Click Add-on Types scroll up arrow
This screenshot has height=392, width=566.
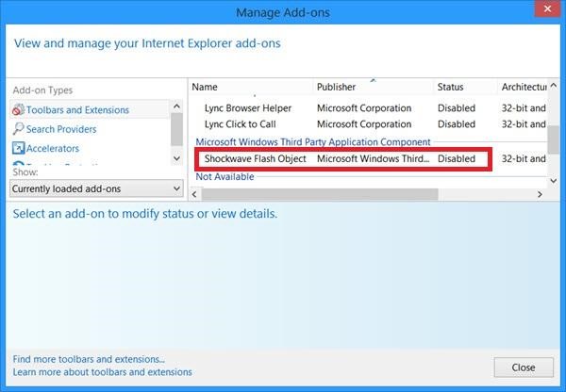[x=176, y=106]
